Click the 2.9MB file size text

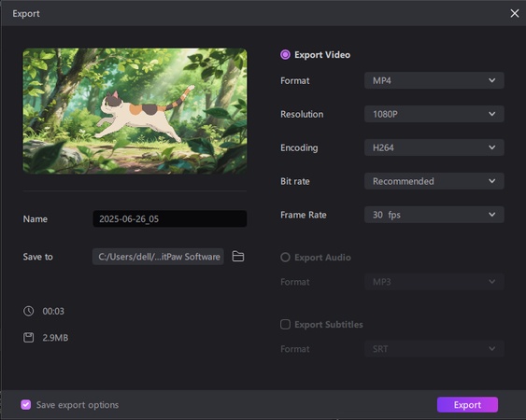pos(55,338)
